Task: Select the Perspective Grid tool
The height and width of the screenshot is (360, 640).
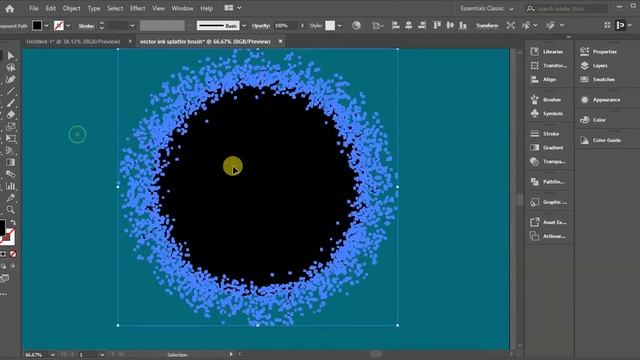Action: 11,151
